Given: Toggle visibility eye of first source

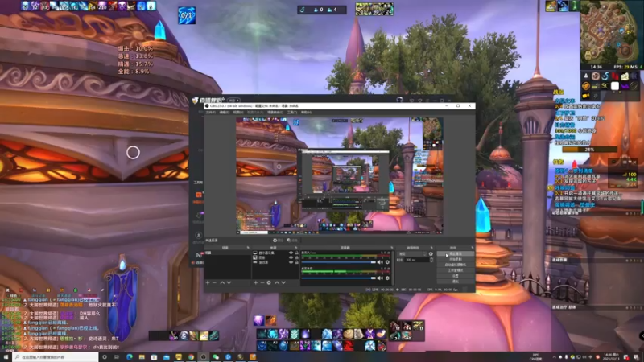Looking at the screenshot, I should pyautogui.click(x=291, y=253).
